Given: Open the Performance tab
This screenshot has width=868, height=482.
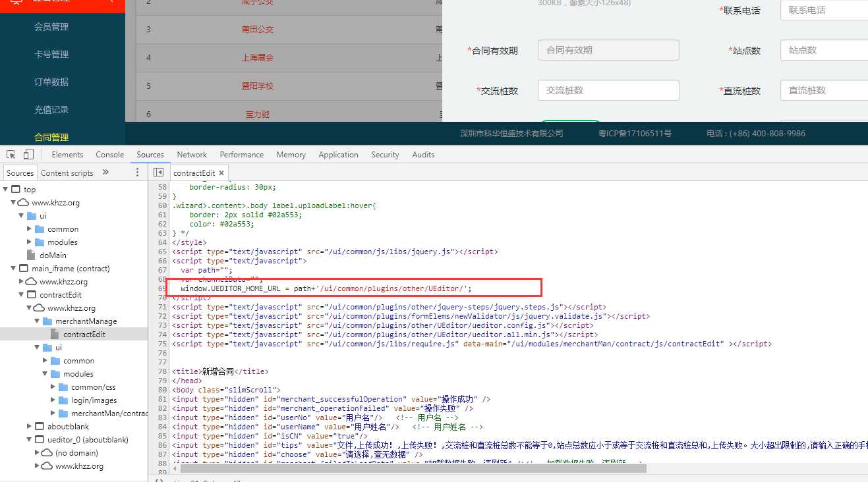Looking at the screenshot, I should tap(242, 155).
